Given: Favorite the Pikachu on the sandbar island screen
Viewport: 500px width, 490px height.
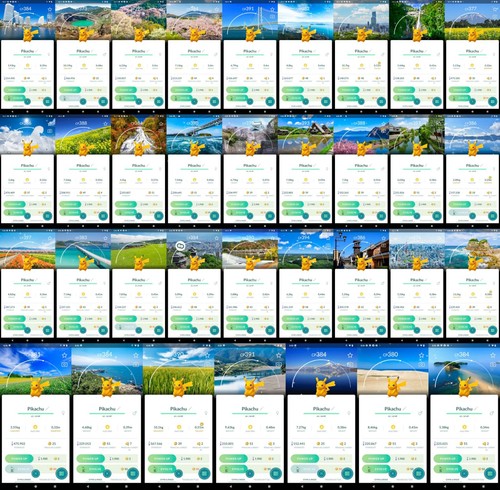Looking at the screenshot, I should click(493, 355).
